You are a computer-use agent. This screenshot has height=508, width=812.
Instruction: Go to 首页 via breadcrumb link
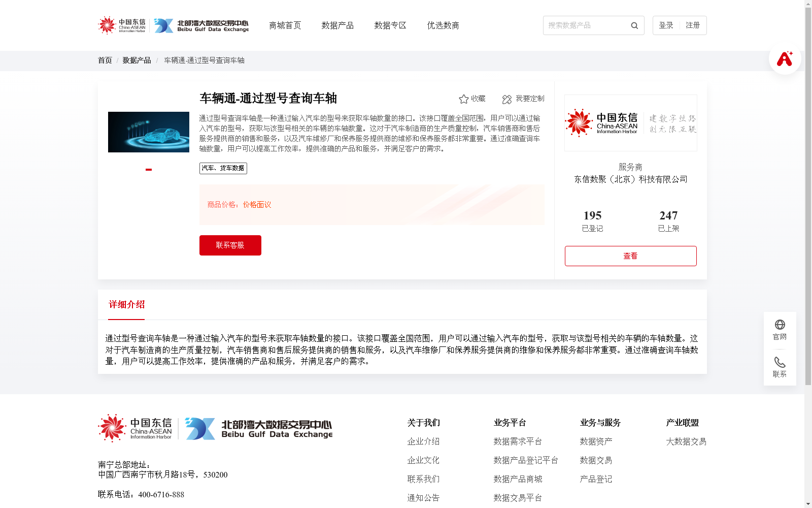[x=105, y=60]
